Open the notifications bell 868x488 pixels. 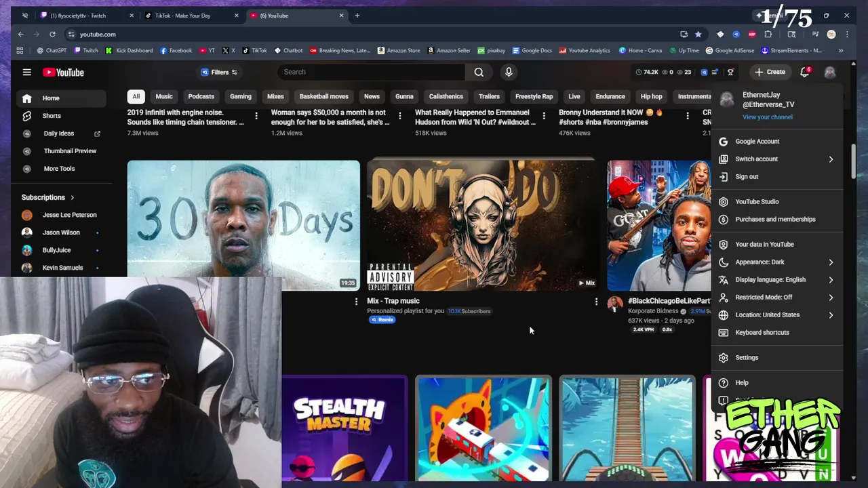click(x=805, y=72)
